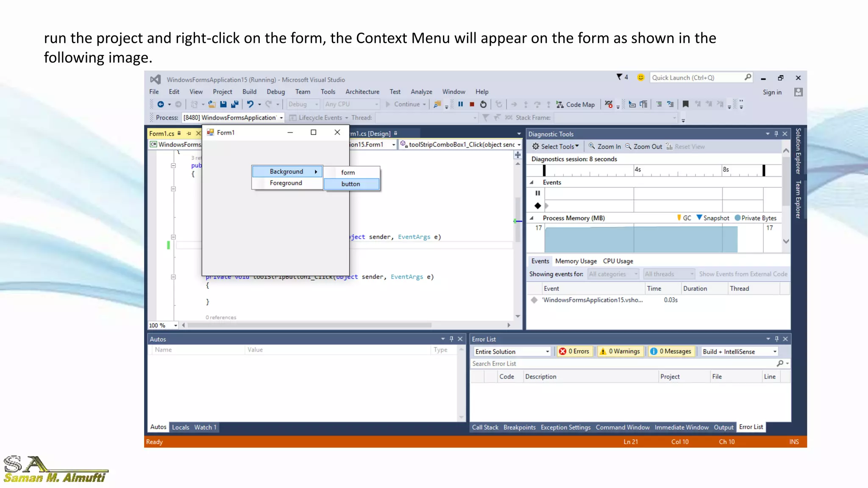Click the Find in Files toolbar icon

(x=437, y=104)
